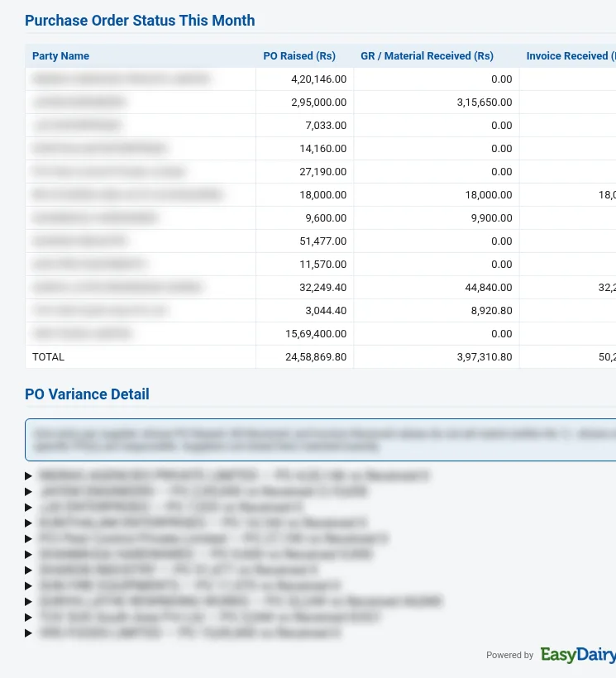The height and width of the screenshot is (678, 616).
Task: Expand the last PO Variance Detail entry
Action: [x=29, y=633]
